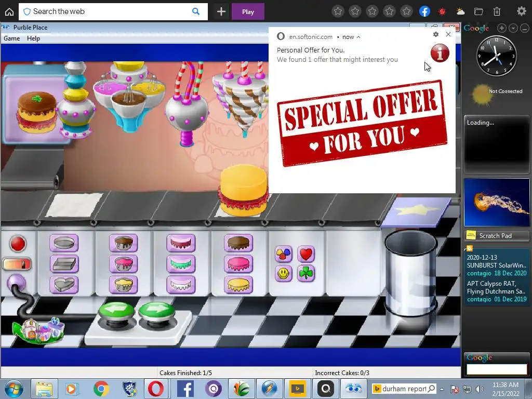532x399 pixels.
Task: Click the red info icon in notification
Action: click(x=440, y=53)
